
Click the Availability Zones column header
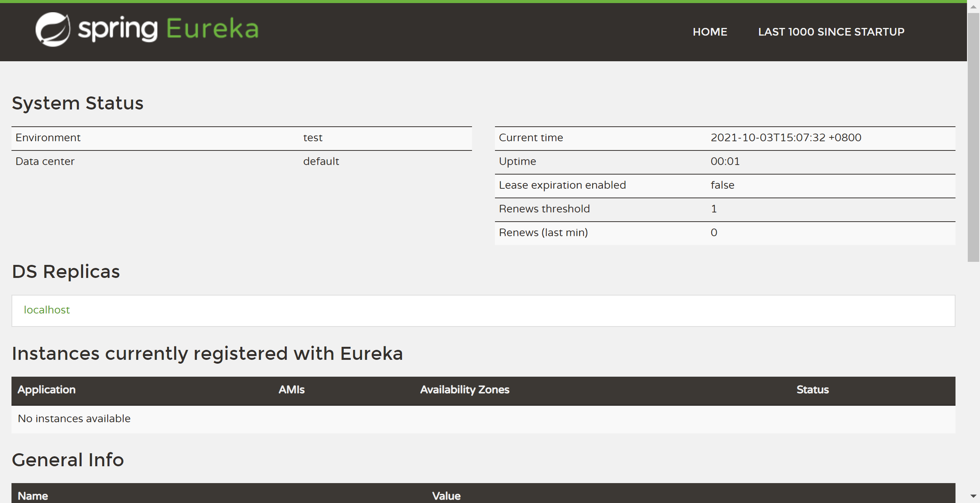(464, 390)
